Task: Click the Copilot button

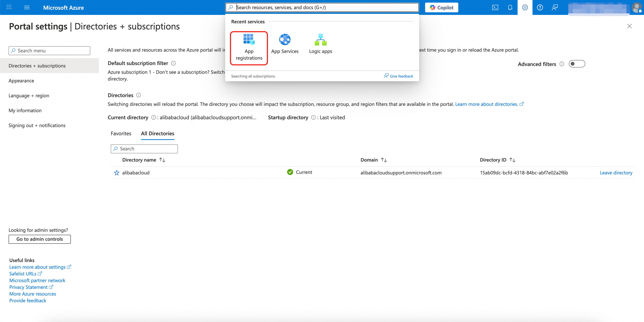Action: [442, 7]
